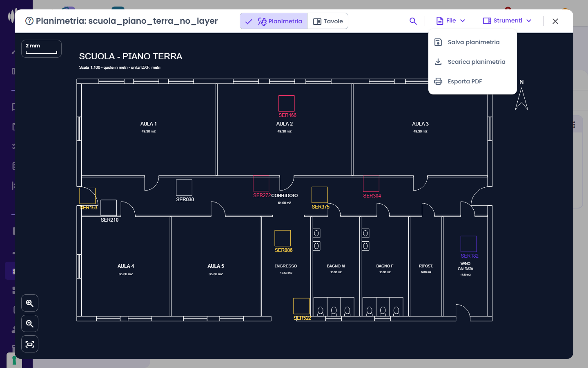
Task: Select the SER210 marker square
Action: [x=109, y=208]
